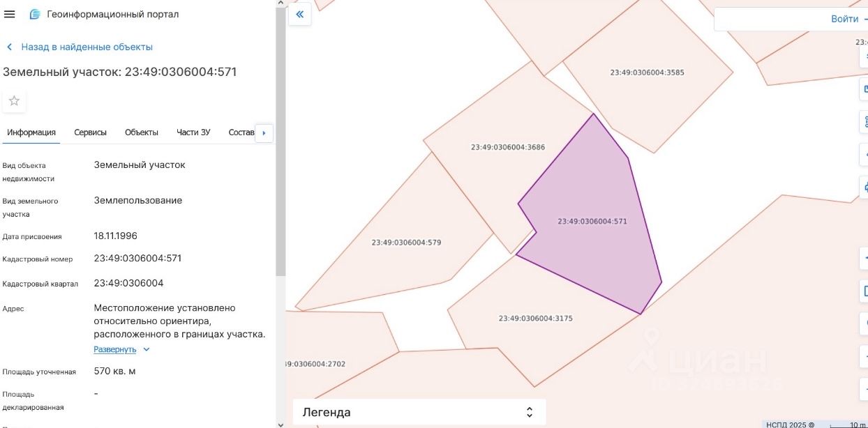Click the back chevron arrow icon

(x=10, y=47)
